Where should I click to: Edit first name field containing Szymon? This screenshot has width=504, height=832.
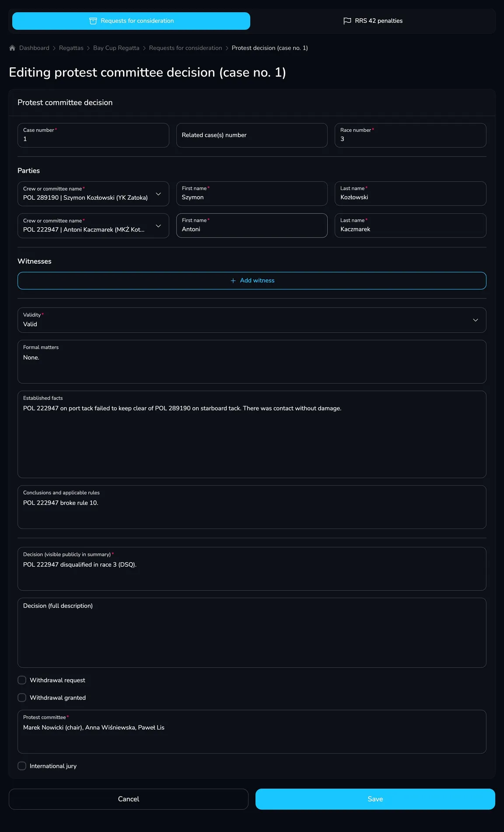point(252,194)
